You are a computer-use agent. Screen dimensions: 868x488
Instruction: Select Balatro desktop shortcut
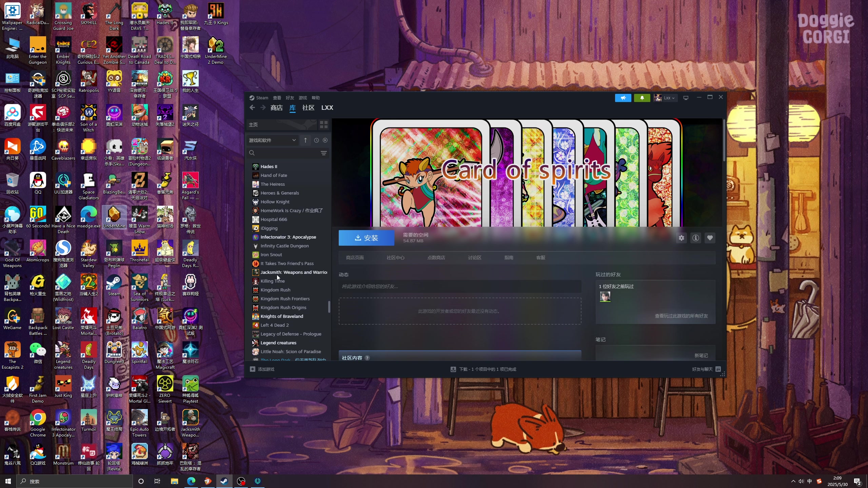[x=140, y=319]
